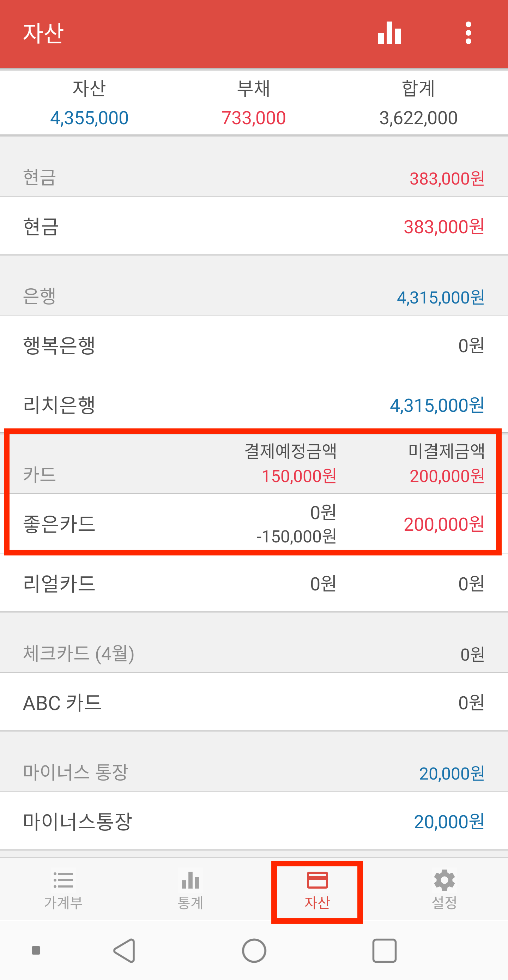The height and width of the screenshot is (980, 508).
Task: Open the 행복은행 account
Action: [x=254, y=345]
